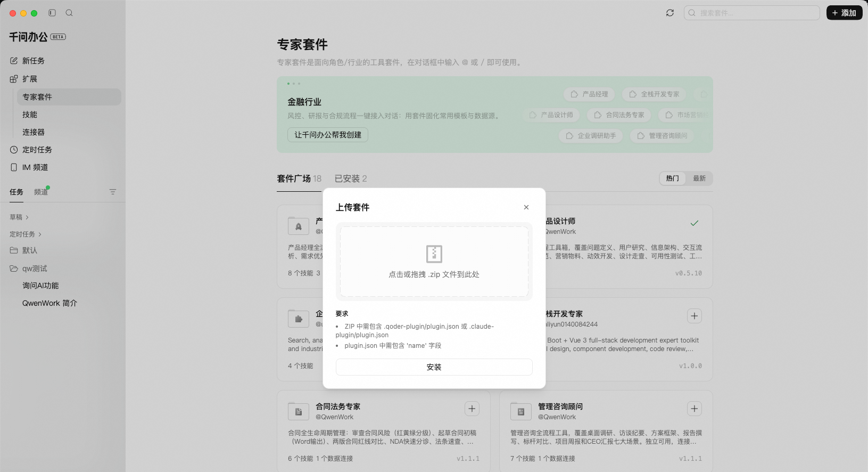
Task: Click the 管理咨询顾问 card title
Action: pos(560,406)
